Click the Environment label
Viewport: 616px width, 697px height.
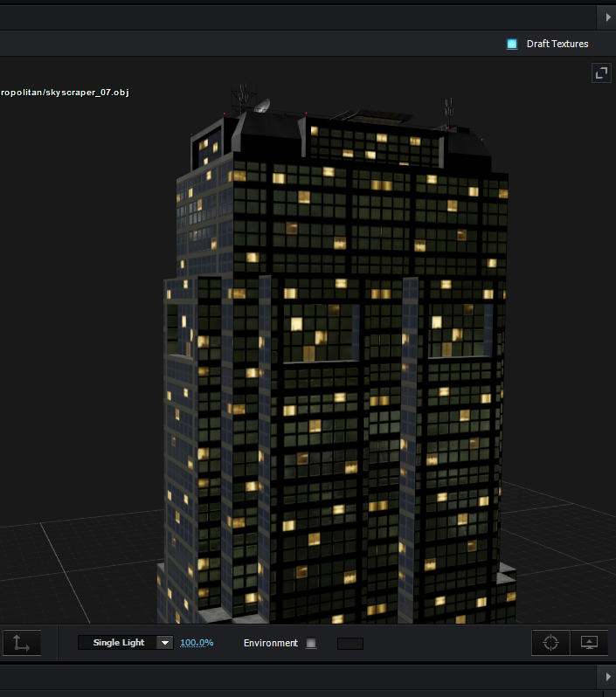pos(271,643)
